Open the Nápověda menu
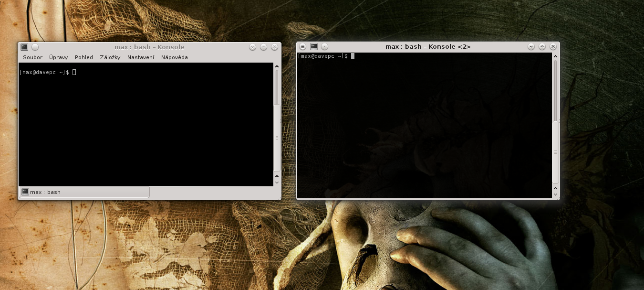 pos(175,57)
